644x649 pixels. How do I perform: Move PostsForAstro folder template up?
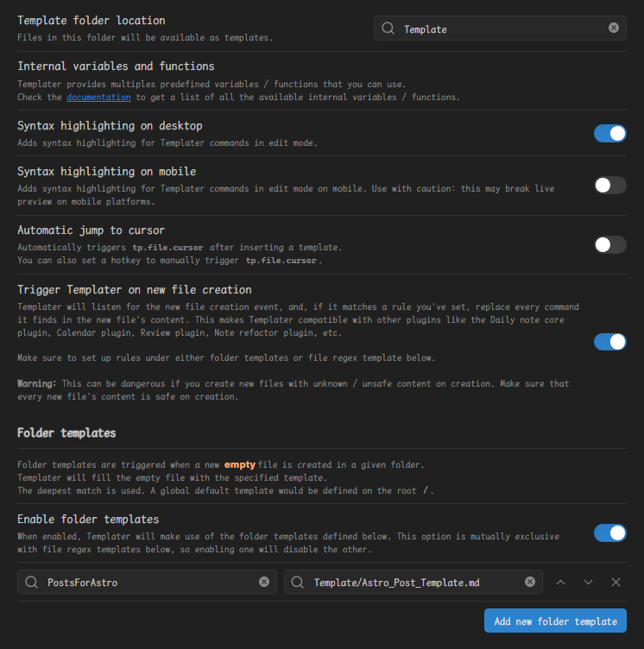(561, 583)
